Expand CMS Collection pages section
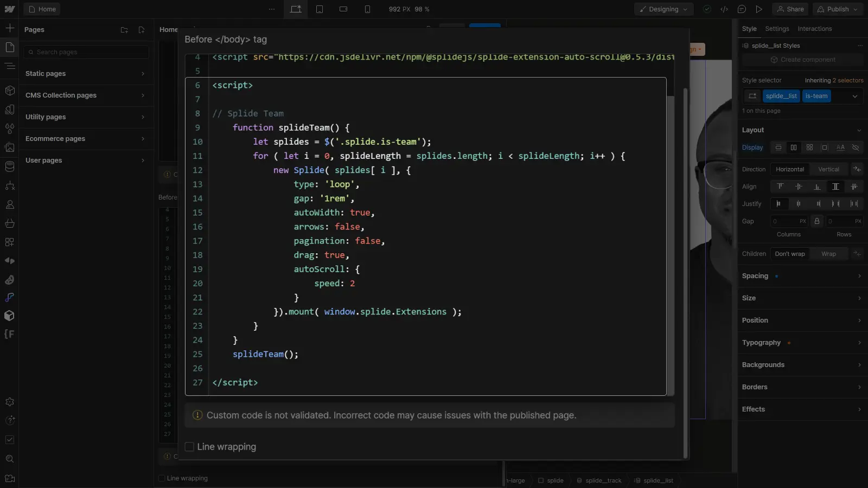868x488 pixels. coord(85,95)
